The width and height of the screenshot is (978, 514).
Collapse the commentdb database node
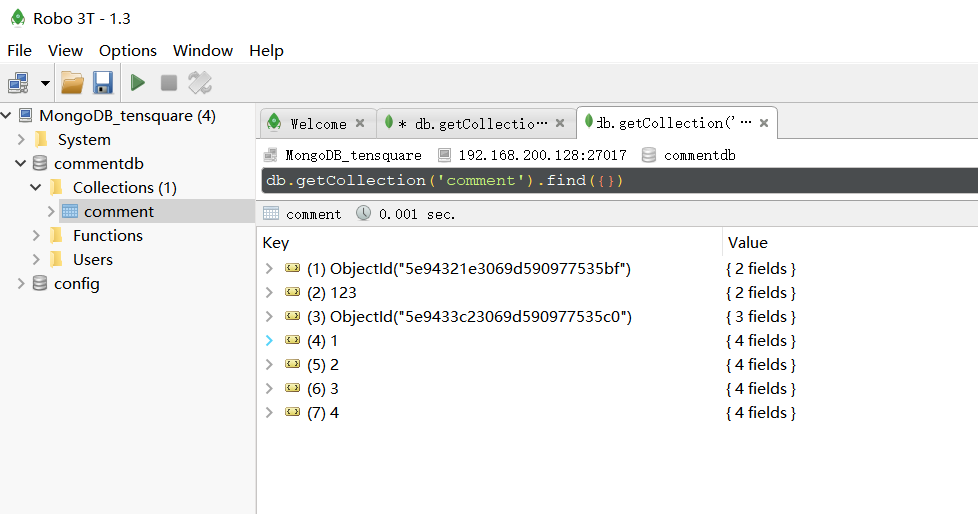[x=21, y=163]
